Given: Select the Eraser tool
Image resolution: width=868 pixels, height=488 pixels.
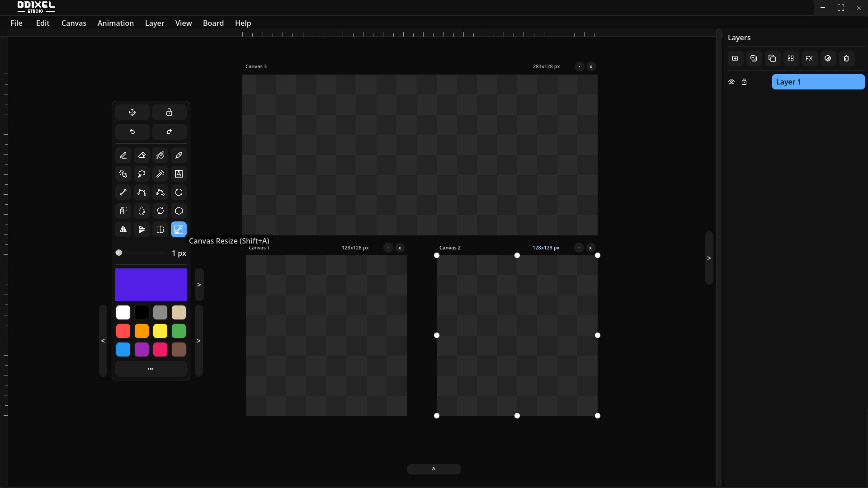Looking at the screenshot, I should tap(142, 155).
